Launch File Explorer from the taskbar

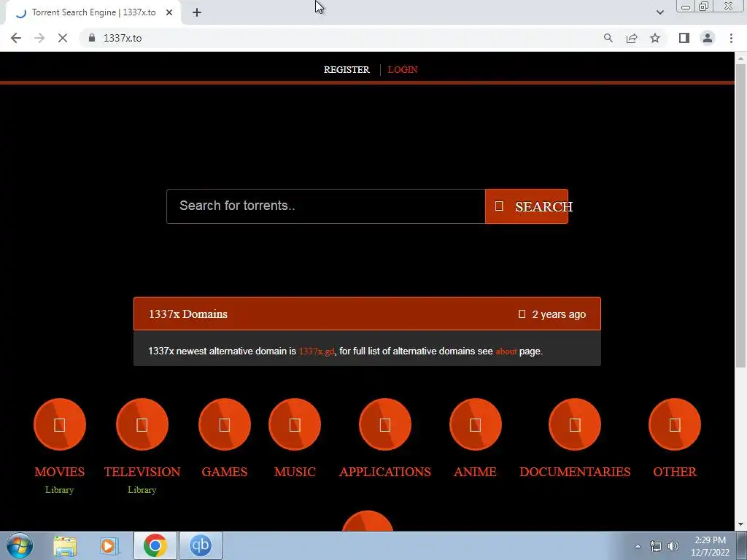65,545
